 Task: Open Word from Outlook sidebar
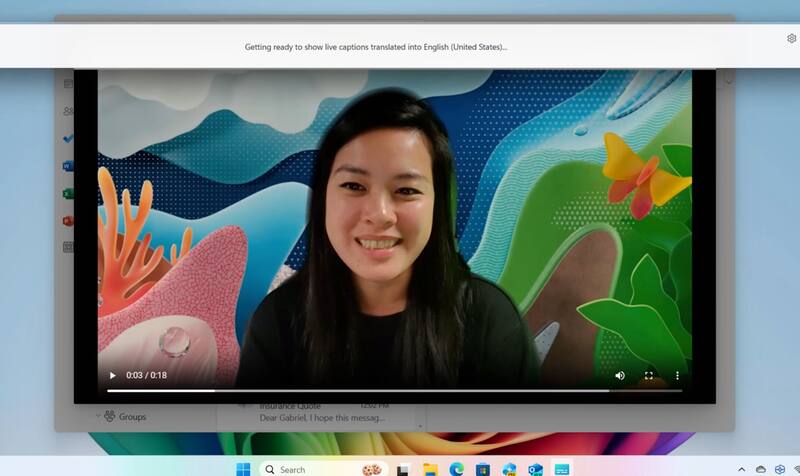point(67,166)
